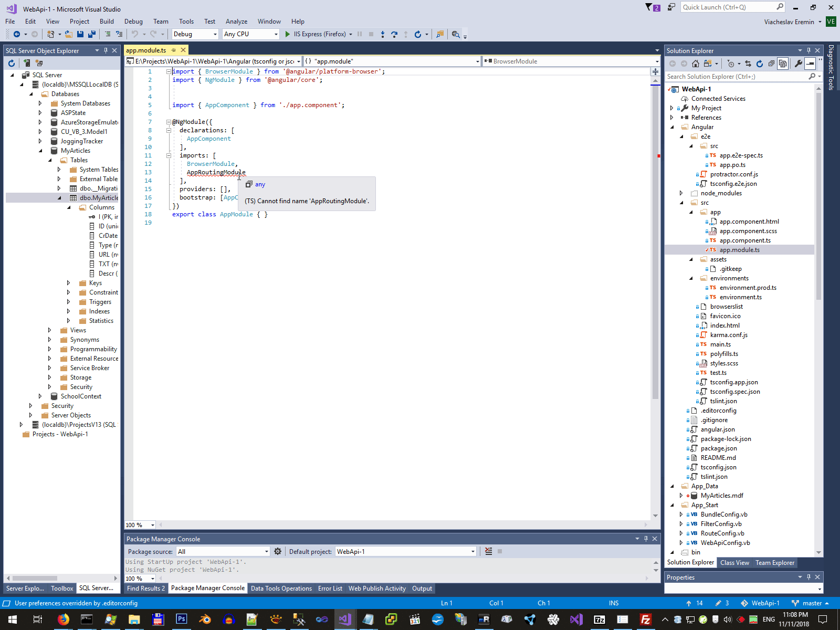Viewport: 840px width, 630px height.
Task: Comment out the selected lines icon
Action: (108, 34)
